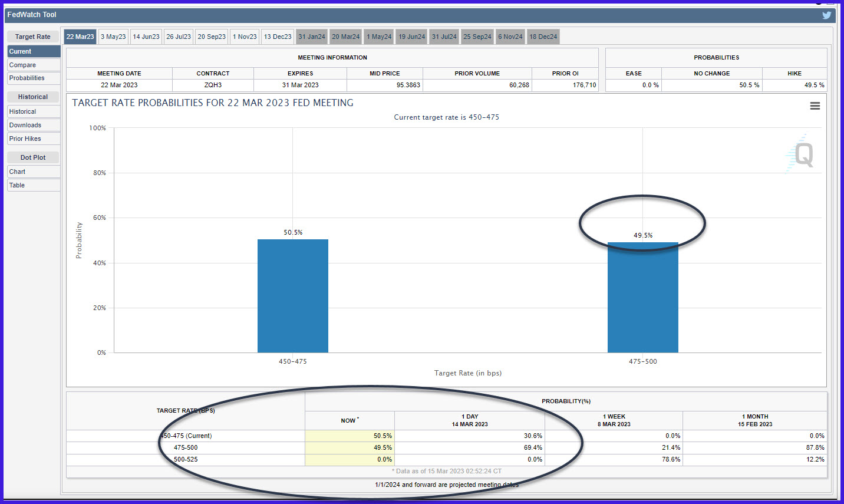Click the 176,710 prior OI value

click(x=584, y=85)
